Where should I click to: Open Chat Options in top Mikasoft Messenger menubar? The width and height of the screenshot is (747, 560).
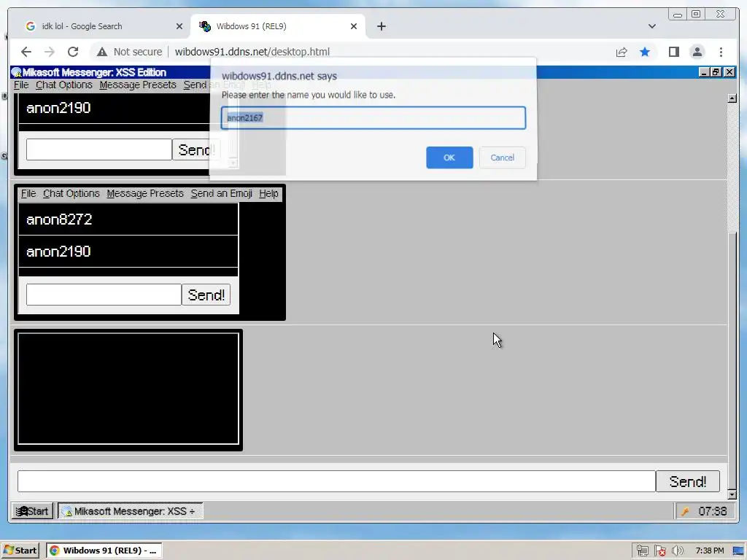point(64,85)
